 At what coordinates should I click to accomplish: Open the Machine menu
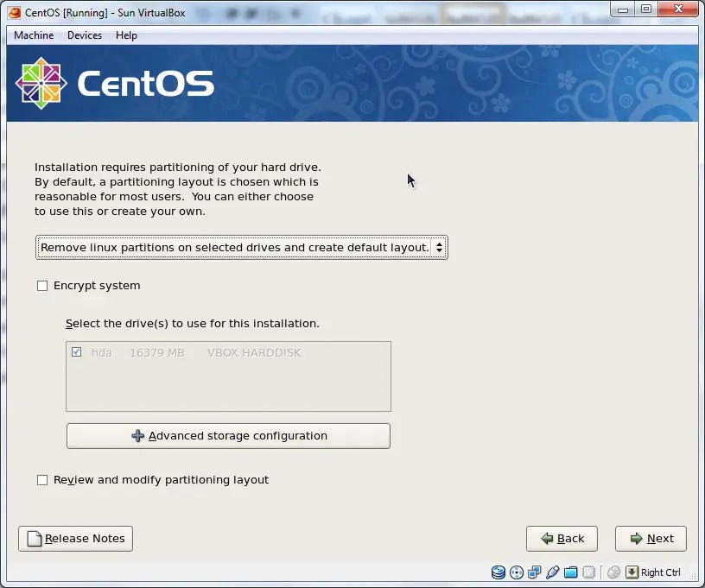point(33,35)
